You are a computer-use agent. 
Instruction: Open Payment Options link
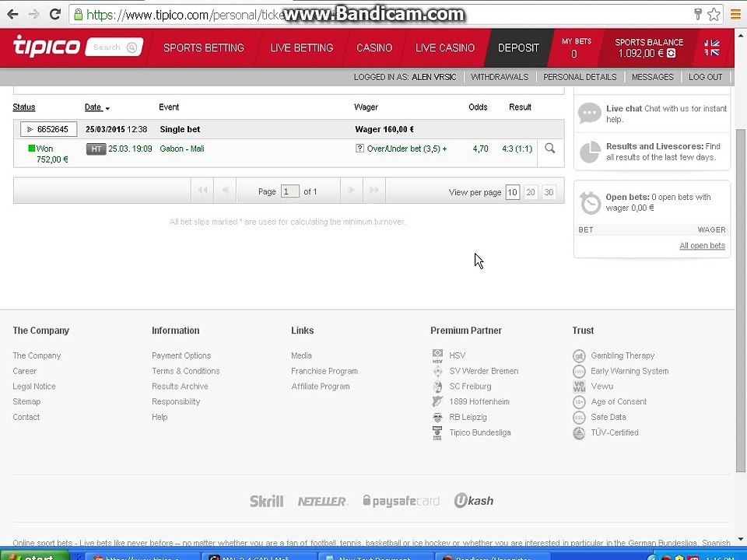click(181, 355)
